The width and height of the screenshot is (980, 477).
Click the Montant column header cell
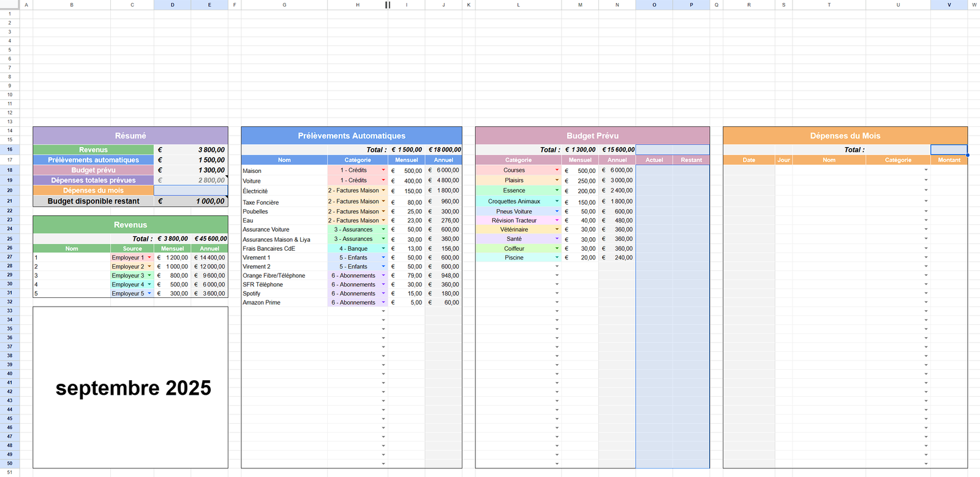click(949, 160)
